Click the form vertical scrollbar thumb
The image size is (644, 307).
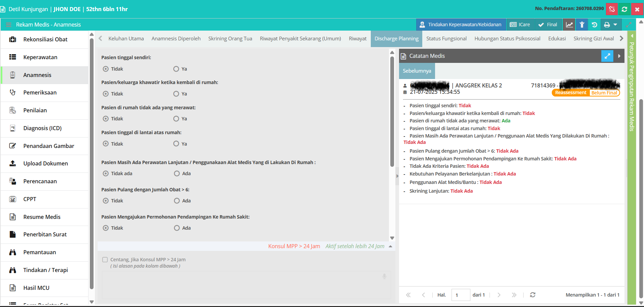tap(392, 112)
